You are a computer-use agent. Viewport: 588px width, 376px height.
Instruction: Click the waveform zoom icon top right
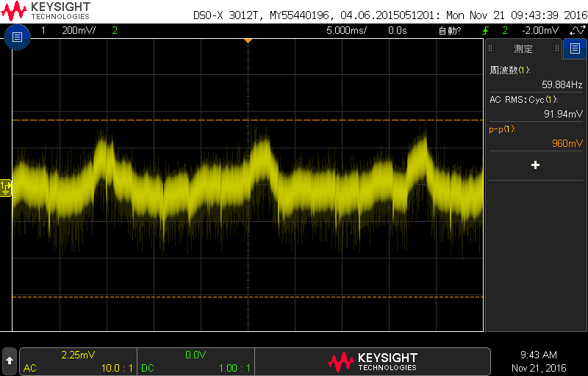pyautogui.click(x=573, y=30)
